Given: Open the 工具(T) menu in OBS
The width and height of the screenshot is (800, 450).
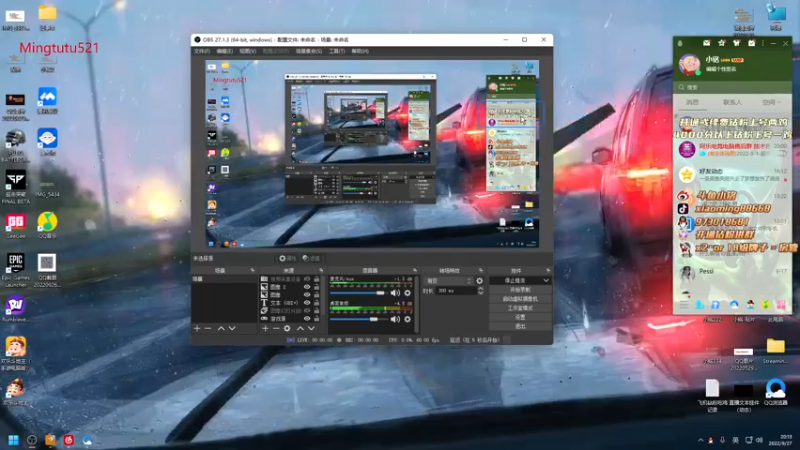Looking at the screenshot, I should pos(337,51).
